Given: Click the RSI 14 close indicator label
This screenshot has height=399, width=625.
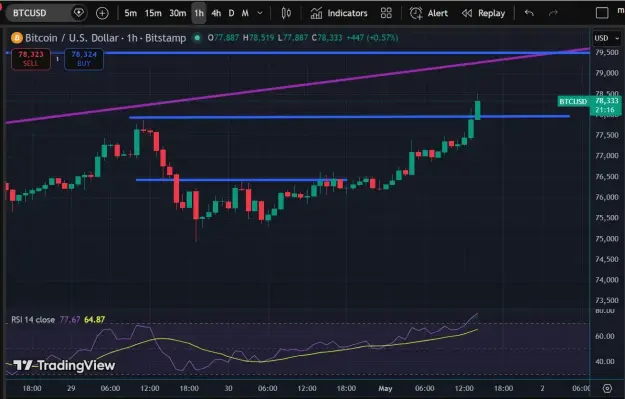Looking at the screenshot, I should click(33, 320).
